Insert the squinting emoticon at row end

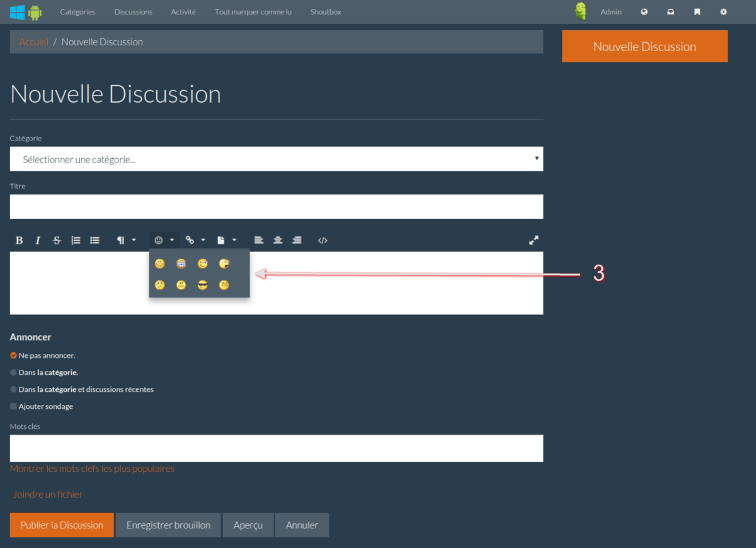224,285
